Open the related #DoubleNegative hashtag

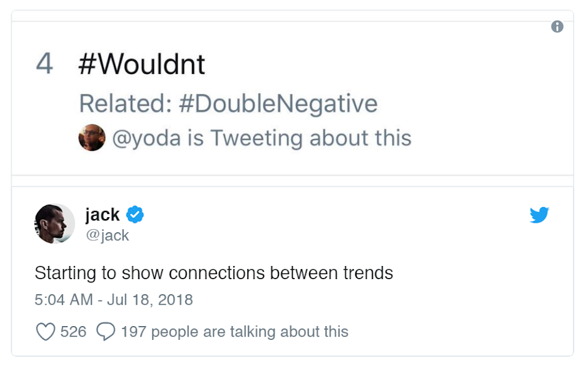(x=278, y=104)
